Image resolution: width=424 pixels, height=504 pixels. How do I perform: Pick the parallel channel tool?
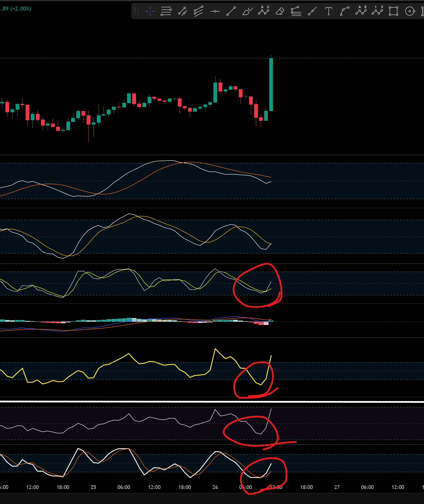(182, 11)
